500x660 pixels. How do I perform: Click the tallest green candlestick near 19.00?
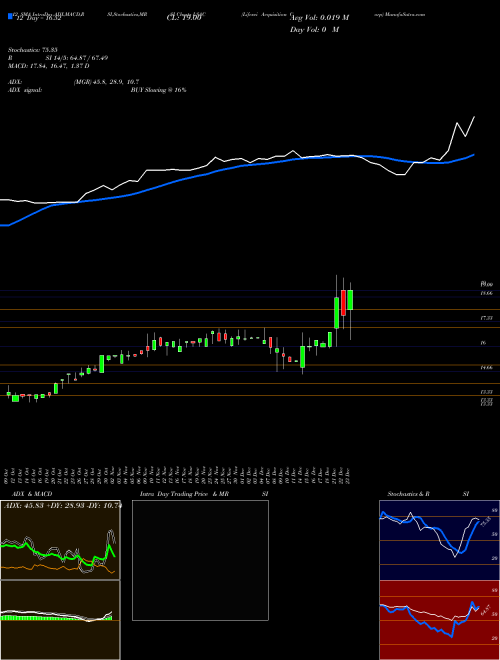click(x=337, y=313)
